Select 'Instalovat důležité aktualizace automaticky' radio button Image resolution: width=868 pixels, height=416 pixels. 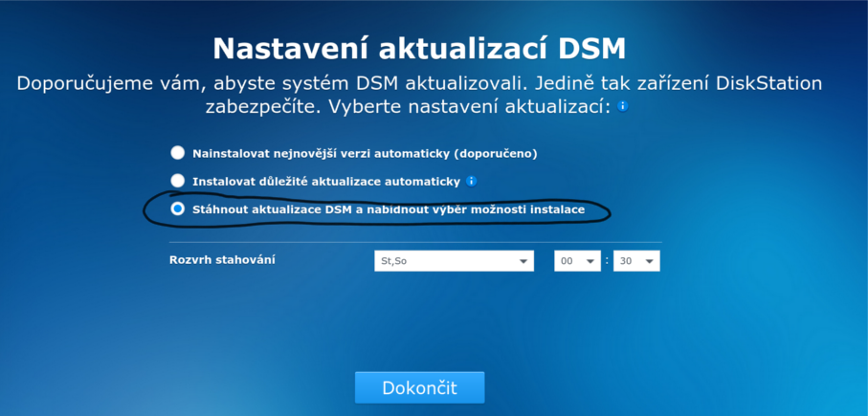click(x=177, y=181)
